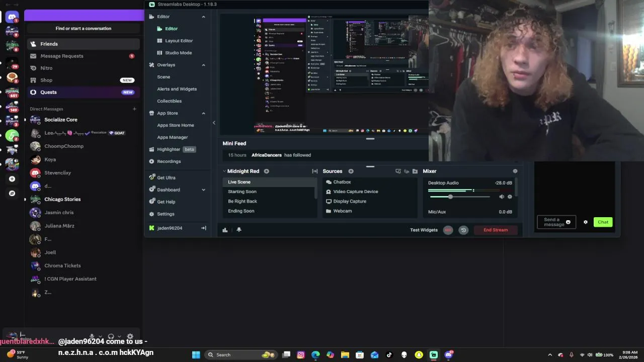Collapse the Overlays section chevron
The height and width of the screenshot is (362, 644).
coord(204,65)
